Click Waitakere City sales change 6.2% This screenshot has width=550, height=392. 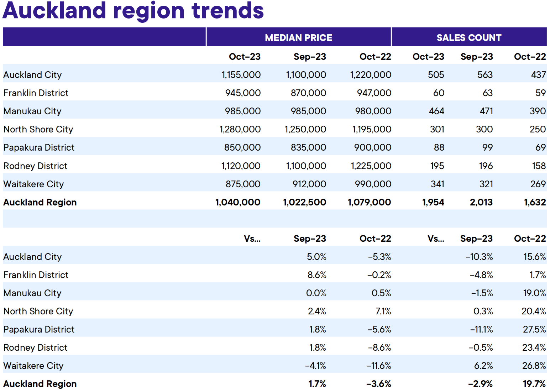click(x=483, y=366)
